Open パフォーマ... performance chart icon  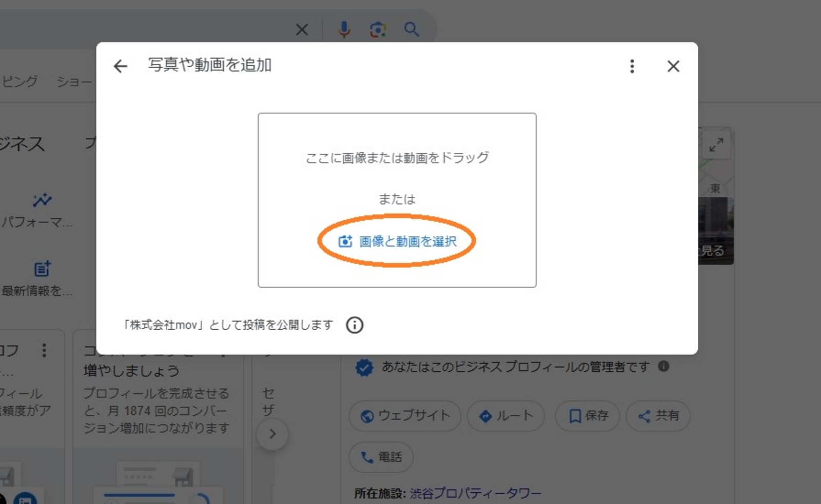42,199
